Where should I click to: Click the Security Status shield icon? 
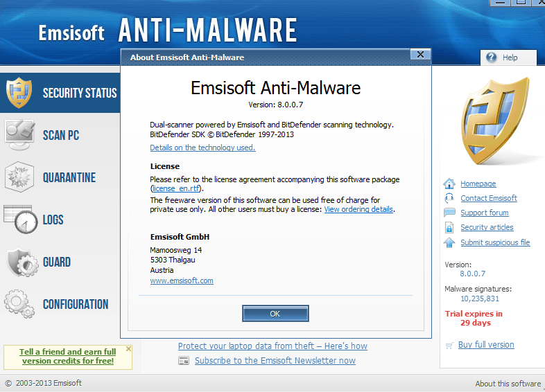19,93
